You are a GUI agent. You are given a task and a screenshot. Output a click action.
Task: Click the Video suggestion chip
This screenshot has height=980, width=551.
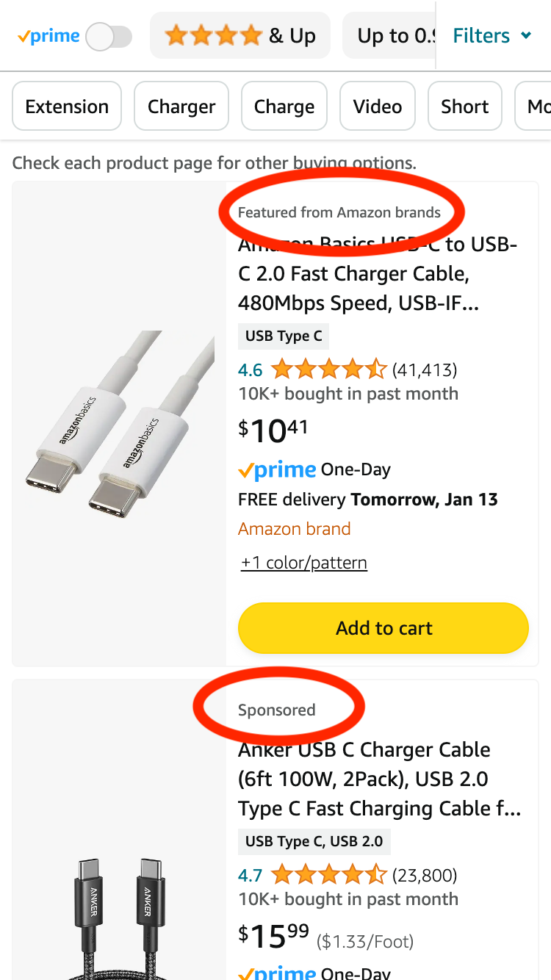tap(377, 106)
